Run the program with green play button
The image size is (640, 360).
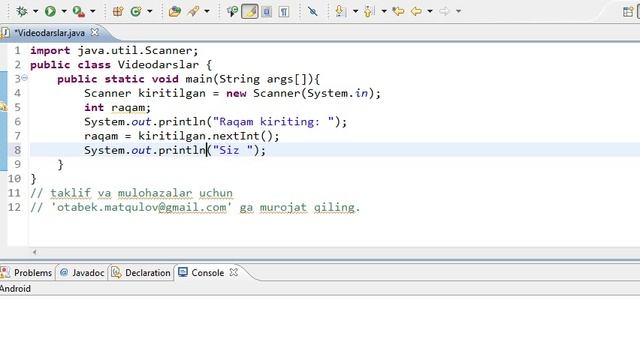click(51, 11)
